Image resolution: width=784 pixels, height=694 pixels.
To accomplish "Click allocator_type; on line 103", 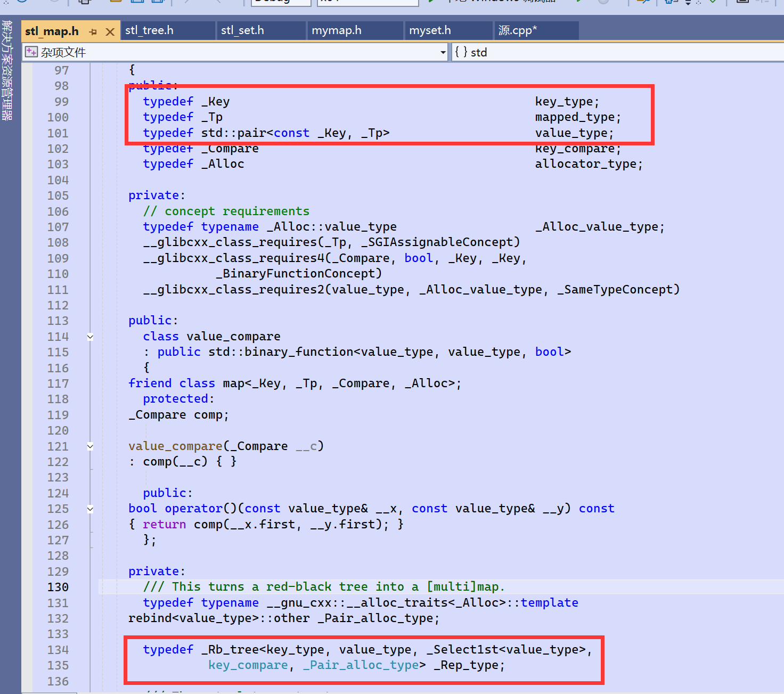I will tap(589, 164).
